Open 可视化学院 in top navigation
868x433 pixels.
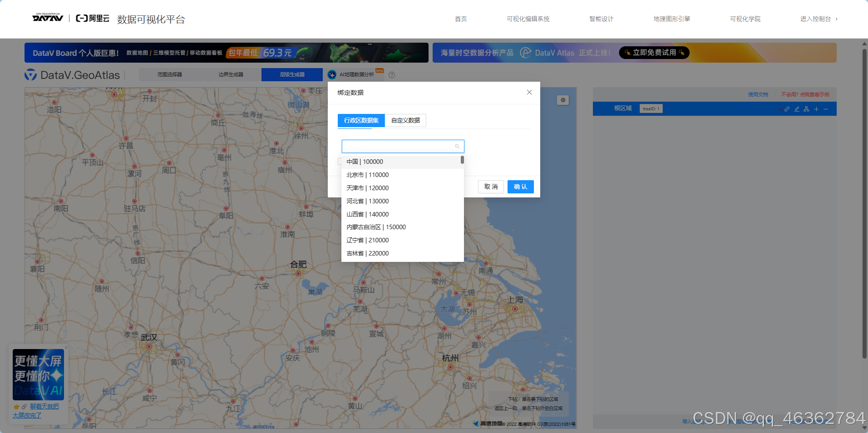pyautogui.click(x=745, y=19)
